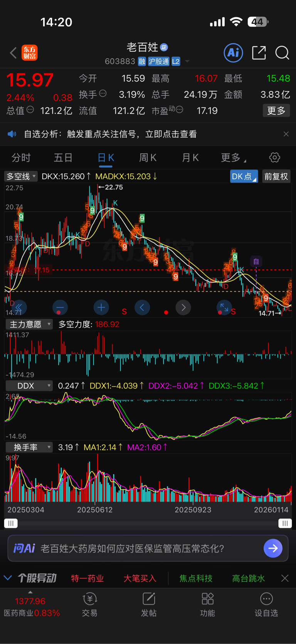Toggle the 前复权 adjustment button

click(276, 176)
